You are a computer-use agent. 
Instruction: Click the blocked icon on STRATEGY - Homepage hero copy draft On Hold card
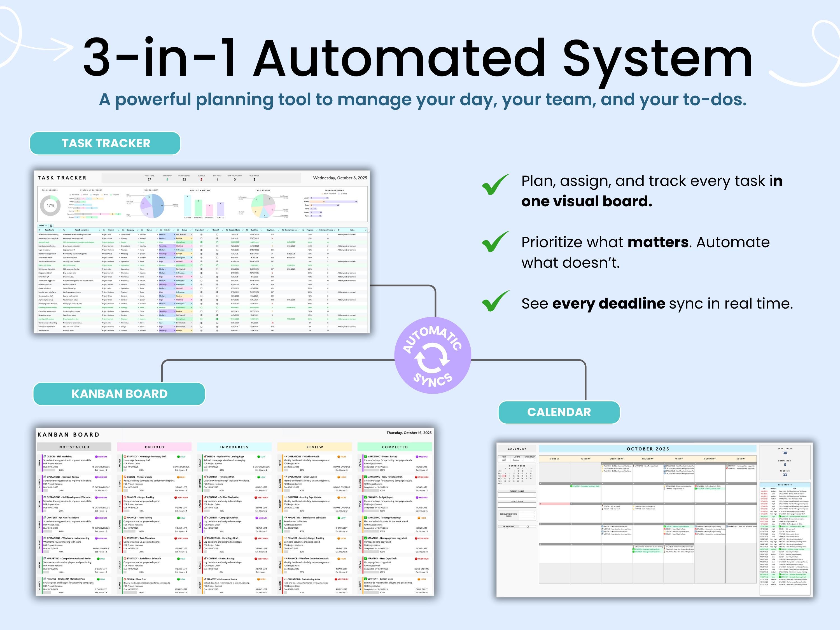[125, 456]
